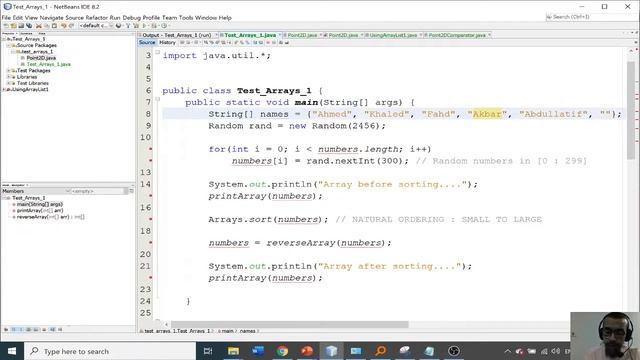
Task: Select printArray method in Navigator
Action: (x=40, y=211)
